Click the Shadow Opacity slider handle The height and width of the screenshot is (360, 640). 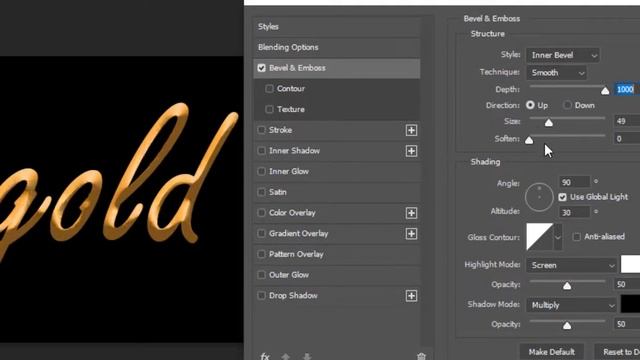[567, 325]
